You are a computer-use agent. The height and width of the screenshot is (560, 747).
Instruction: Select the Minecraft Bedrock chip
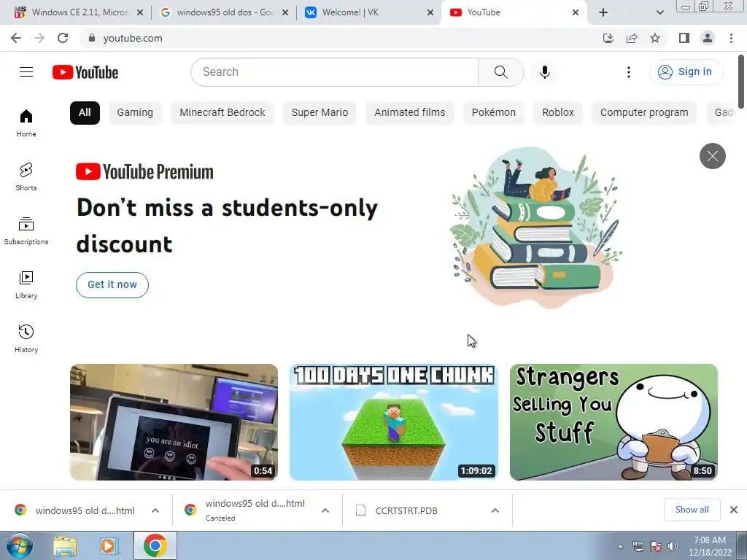pyautogui.click(x=222, y=113)
